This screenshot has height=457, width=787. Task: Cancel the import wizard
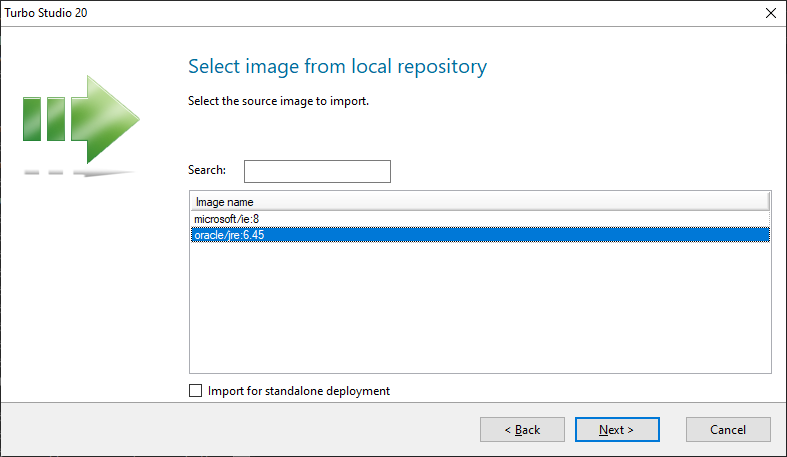pyautogui.click(x=728, y=430)
